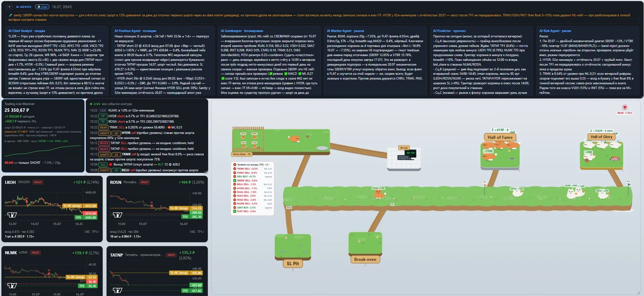Viewport: 644px width, 296px height.
Task: Select the SL Pit sign
Action: click(x=293, y=264)
